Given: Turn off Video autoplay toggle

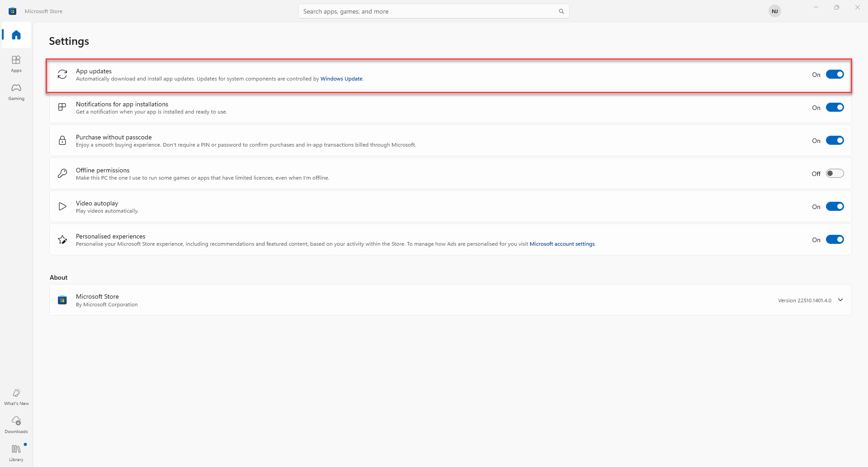Looking at the screenshot, I should 835,206.
